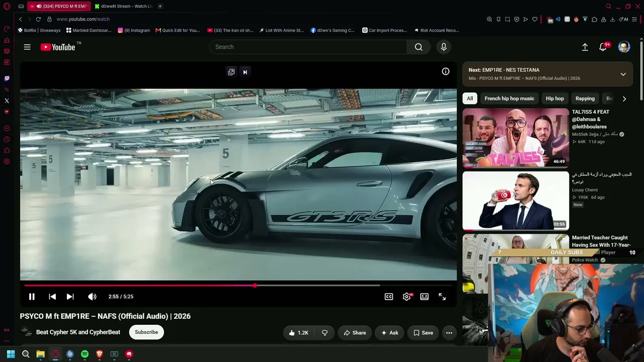Open the YouTube account avatar menu

point(624,47)
